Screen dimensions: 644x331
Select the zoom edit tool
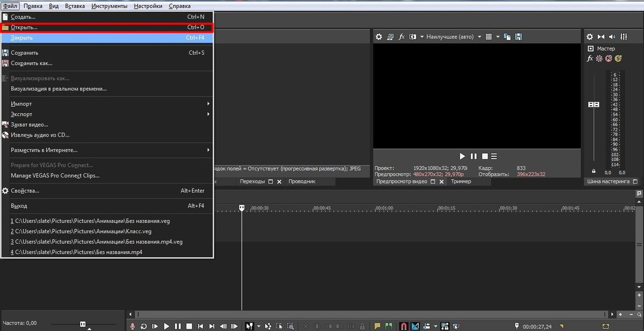click(290, 326)
